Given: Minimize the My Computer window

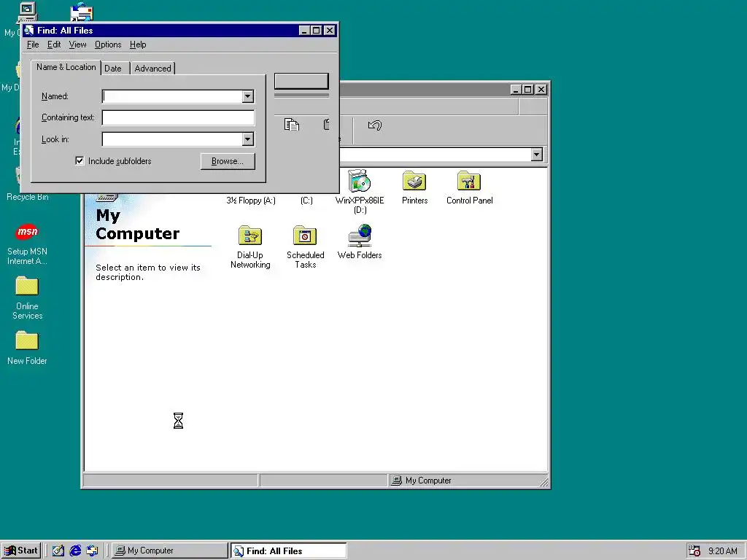Looking at the screenshot, I should pos(516,90).
